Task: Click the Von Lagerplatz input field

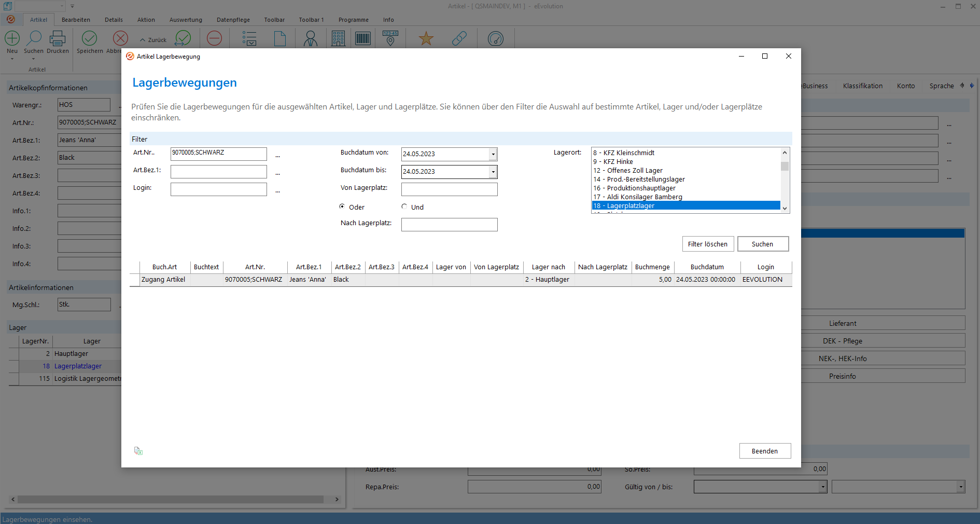Action: 449,189
